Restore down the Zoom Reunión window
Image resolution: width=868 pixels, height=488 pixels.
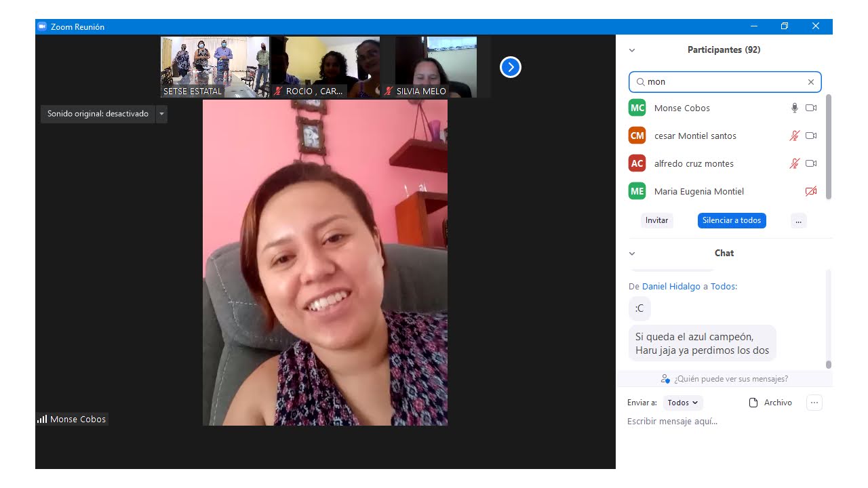point(785,26)
